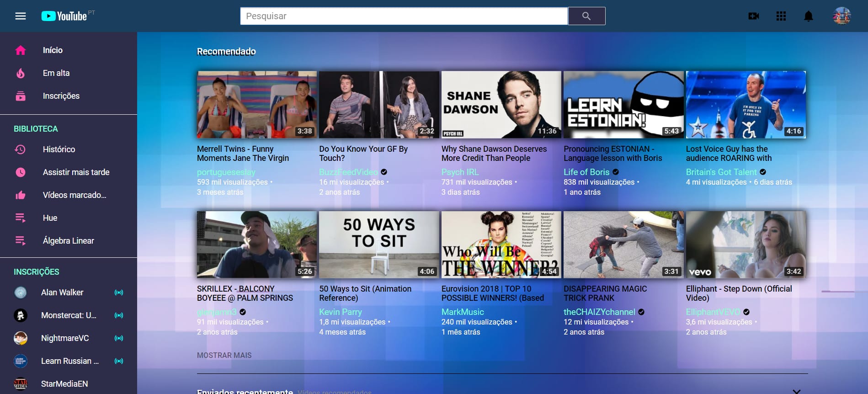Open the notifications bell

tap(809, 16)
